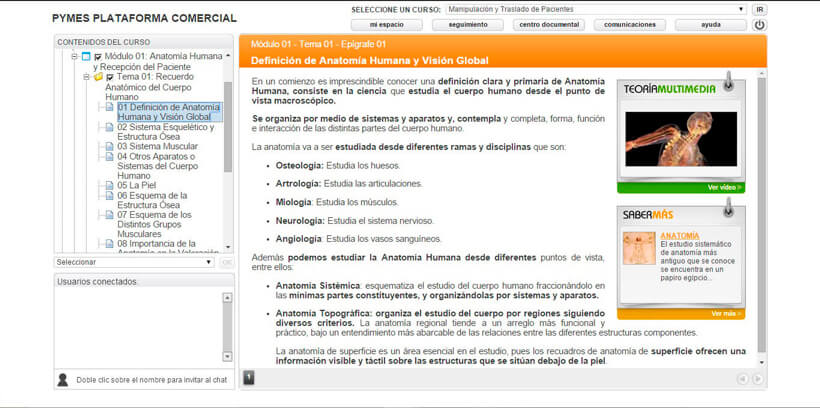Screen dimensions: 820x408
Task: Click the yellow folder icon of Tema 01
Action: 98,77
